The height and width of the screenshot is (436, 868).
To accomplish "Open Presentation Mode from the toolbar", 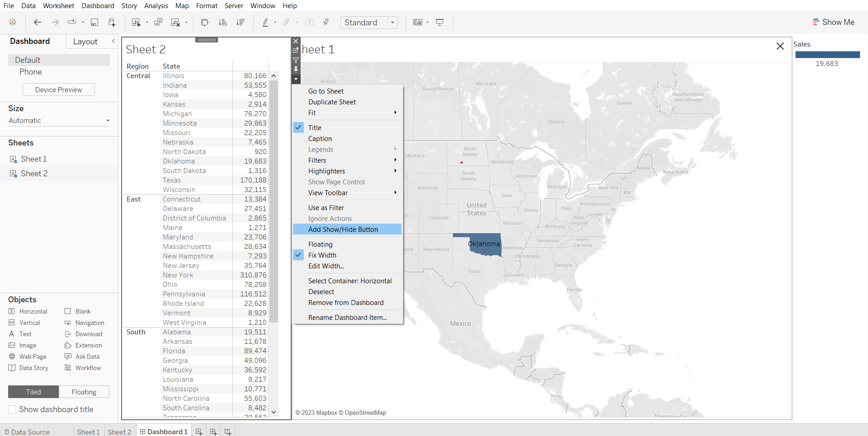I will click(439, 22).
